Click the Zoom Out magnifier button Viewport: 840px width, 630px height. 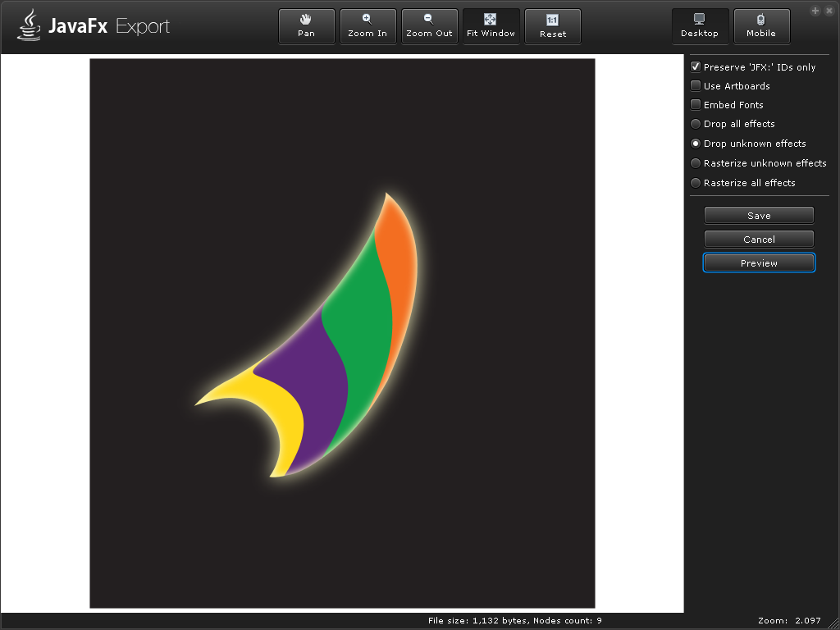tap(429, 26)
